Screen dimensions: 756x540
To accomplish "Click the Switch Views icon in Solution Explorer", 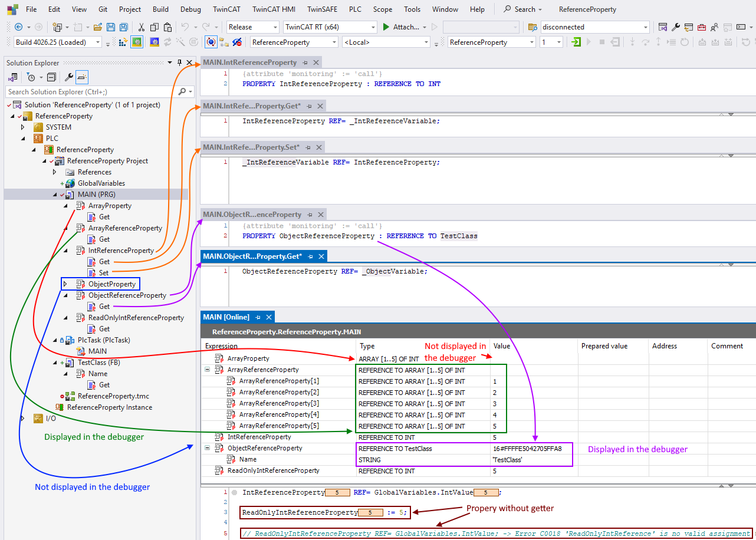I will click(12, 77).
